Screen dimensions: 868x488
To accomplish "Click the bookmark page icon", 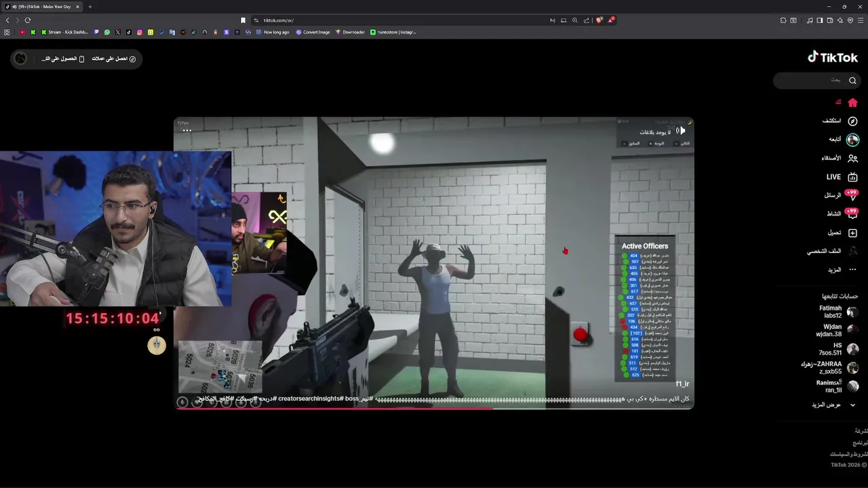I will coord(243,20).
